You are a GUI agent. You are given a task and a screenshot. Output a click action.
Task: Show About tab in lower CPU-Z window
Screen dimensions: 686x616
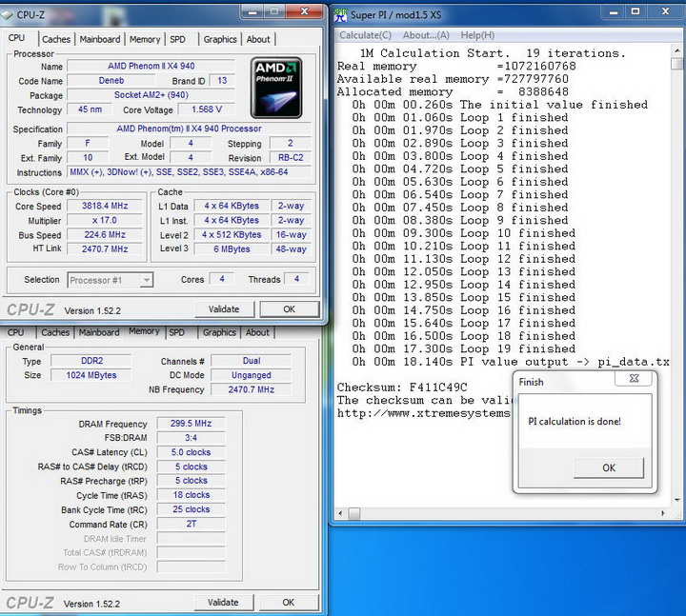point(257,332)
